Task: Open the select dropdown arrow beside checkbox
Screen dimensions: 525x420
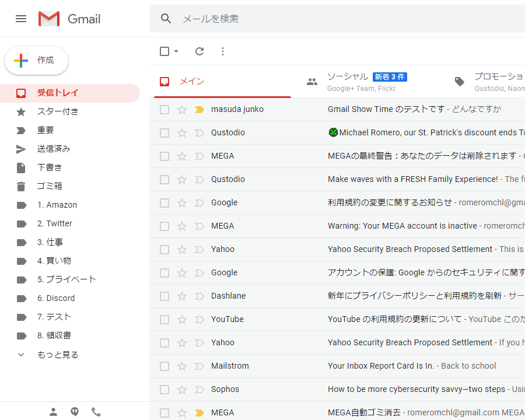Action: [x=176, y=51]
